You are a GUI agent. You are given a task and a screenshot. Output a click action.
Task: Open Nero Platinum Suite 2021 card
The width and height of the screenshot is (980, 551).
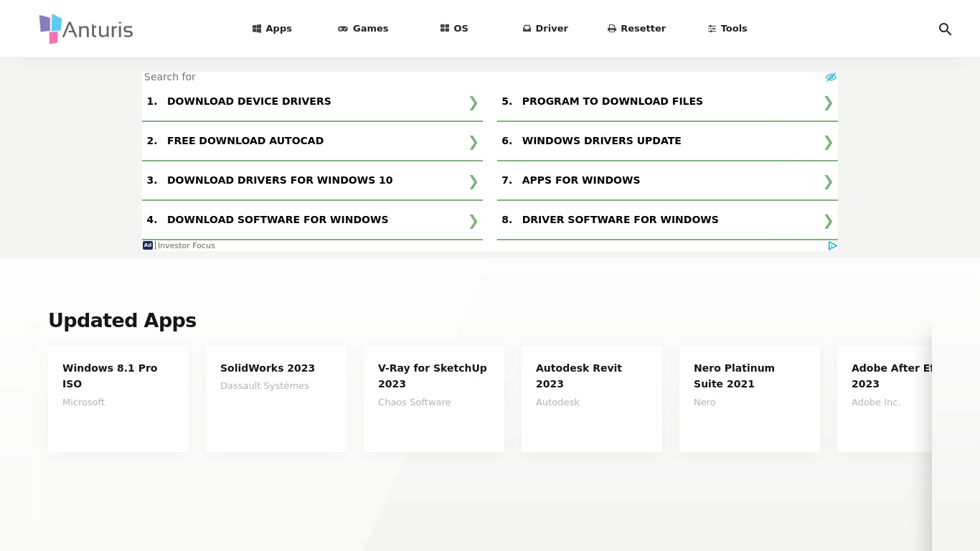(x=750, y=399)
